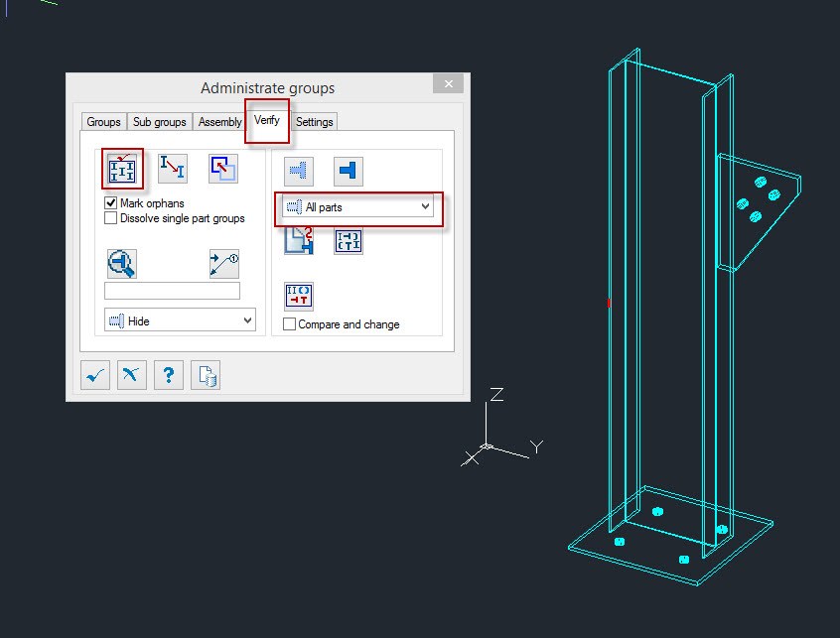Viewport: 840px width, 638px height.
Task: Enable Dissolve single part groups
Action: [x=111, y=218]
